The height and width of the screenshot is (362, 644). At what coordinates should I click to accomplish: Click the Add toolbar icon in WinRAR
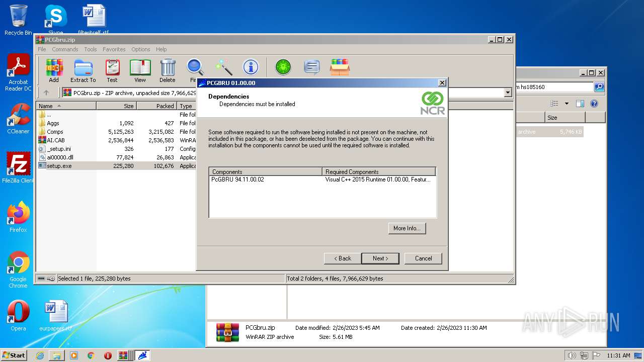click(54, 70)
